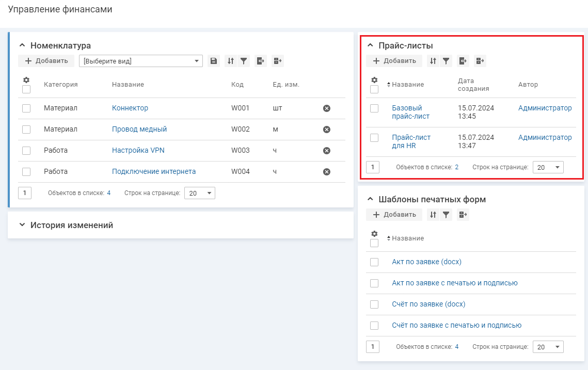This screenshot has width=588, height=370.
Task: Sort price lists by Название column header
Action: coord(407,85)
